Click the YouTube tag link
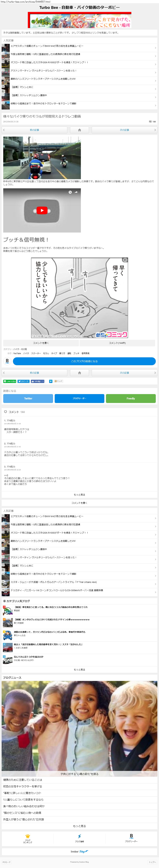Viewport: 159px width, 868px height. (x=17, y=353)
